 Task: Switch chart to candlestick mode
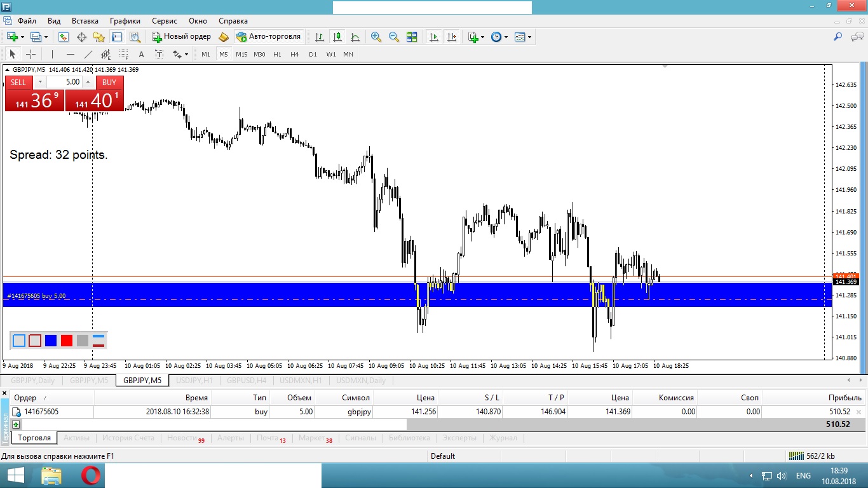click(337, 37)
